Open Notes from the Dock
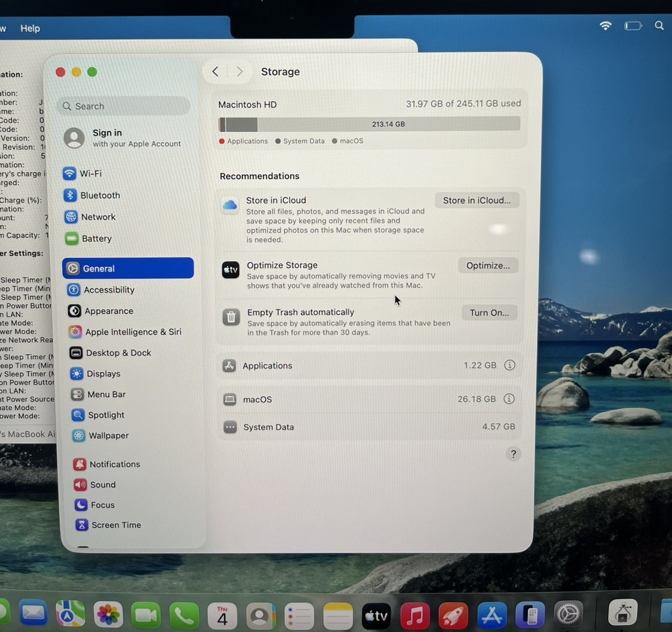This screenshot has width=672, height=632. pyautogui.click(x=338, y=616)
